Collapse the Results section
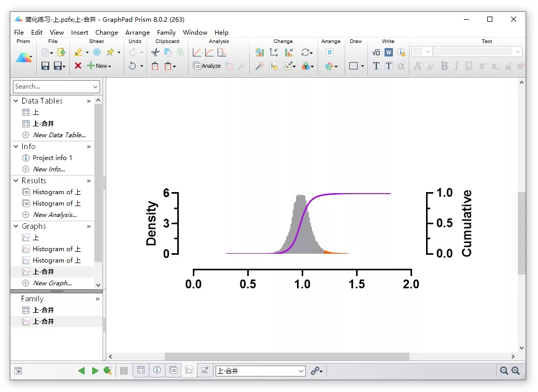The width and height of the screenshot is (538, 392). tap(16, 181)
